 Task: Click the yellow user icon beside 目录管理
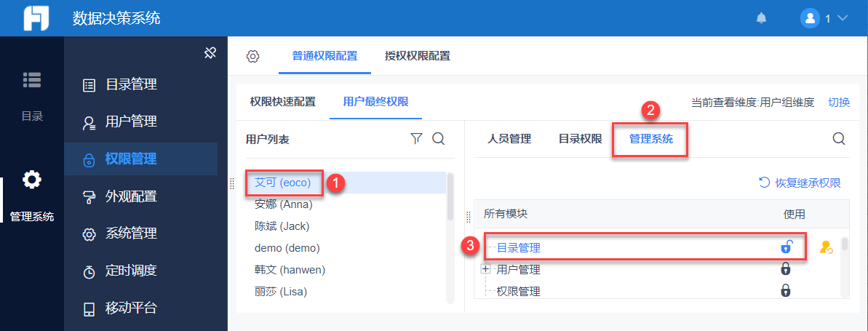[x=826, y=247]
